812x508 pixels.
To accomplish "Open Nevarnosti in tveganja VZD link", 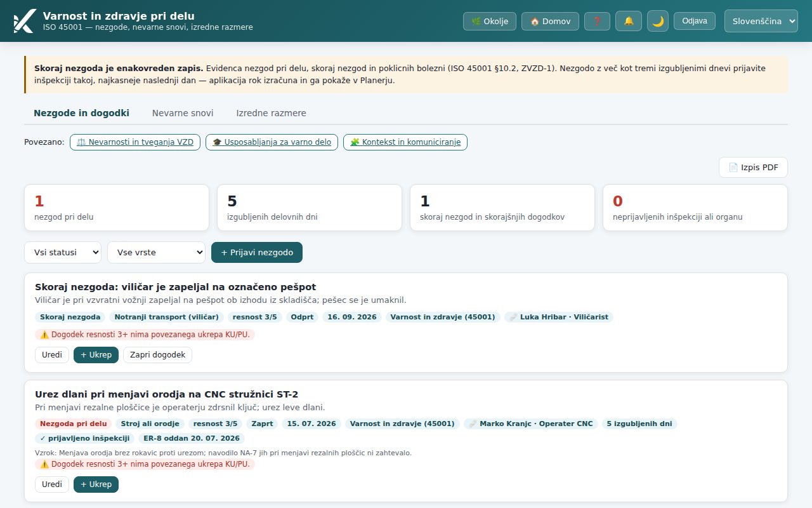I will [x=135, y=142].
